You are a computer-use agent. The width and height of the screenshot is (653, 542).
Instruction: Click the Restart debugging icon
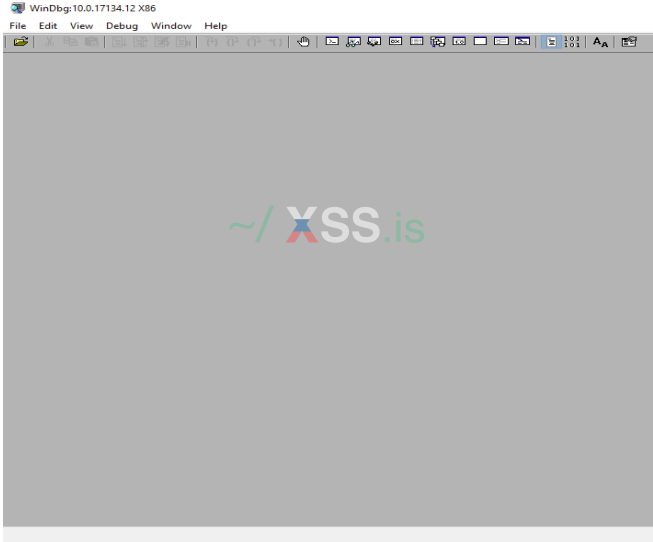(x=140, y=42)
